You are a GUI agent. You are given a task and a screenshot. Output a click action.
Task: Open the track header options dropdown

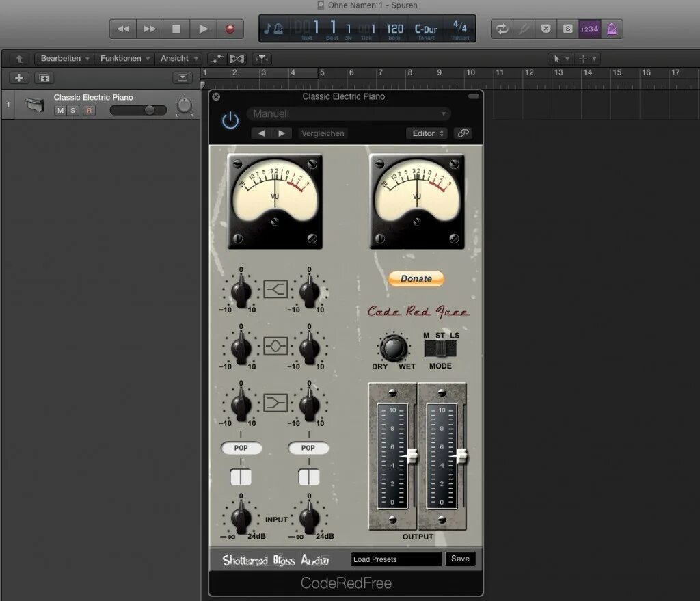click(182, 78)
